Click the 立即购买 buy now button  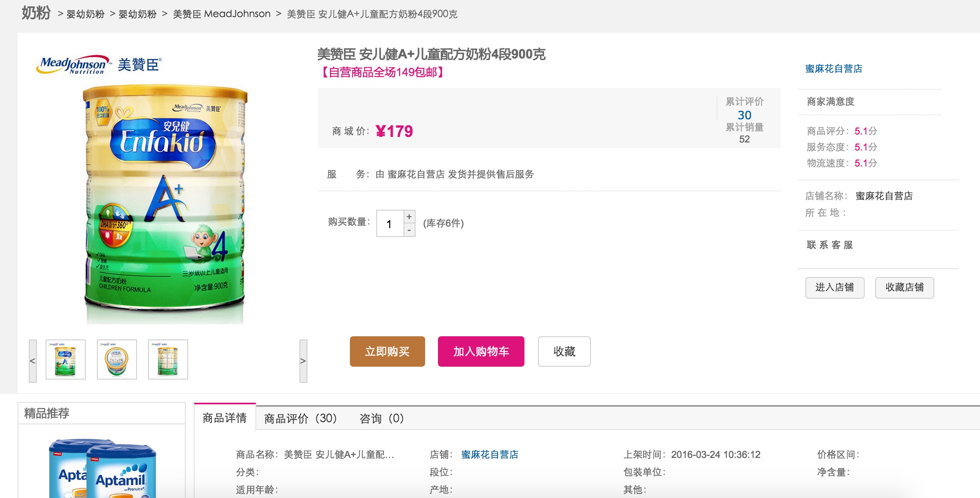point(388,351)
